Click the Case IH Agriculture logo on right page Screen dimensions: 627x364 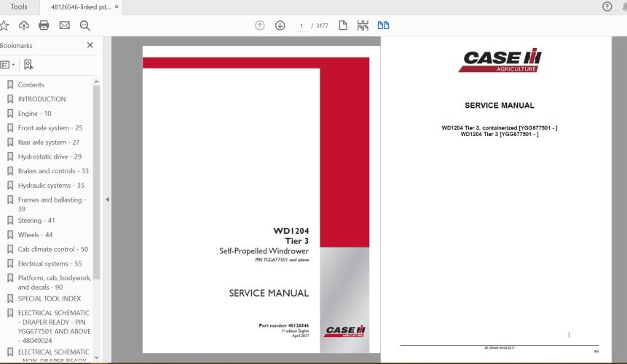pos(500,61)
